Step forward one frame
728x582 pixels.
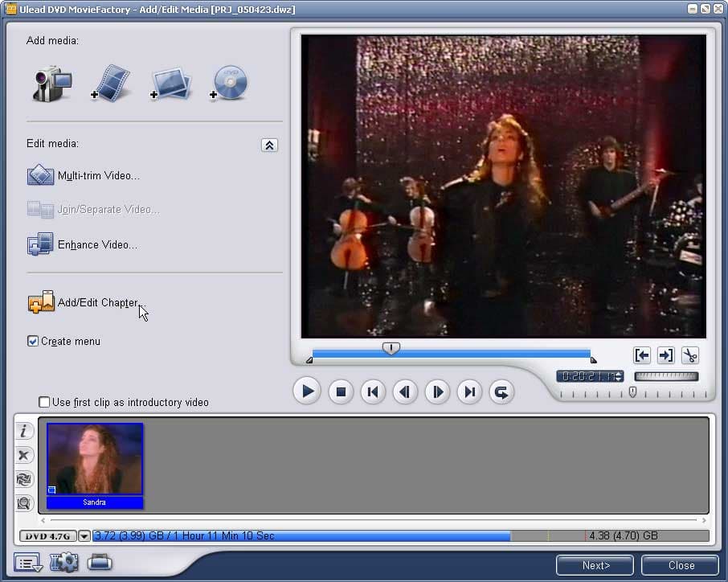pyautogui.click(x=437, y=392)
